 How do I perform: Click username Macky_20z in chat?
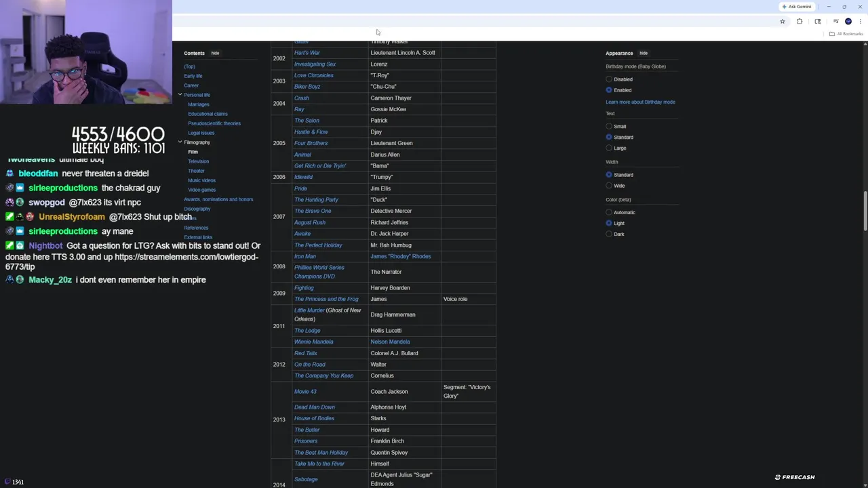click(50, 280)
